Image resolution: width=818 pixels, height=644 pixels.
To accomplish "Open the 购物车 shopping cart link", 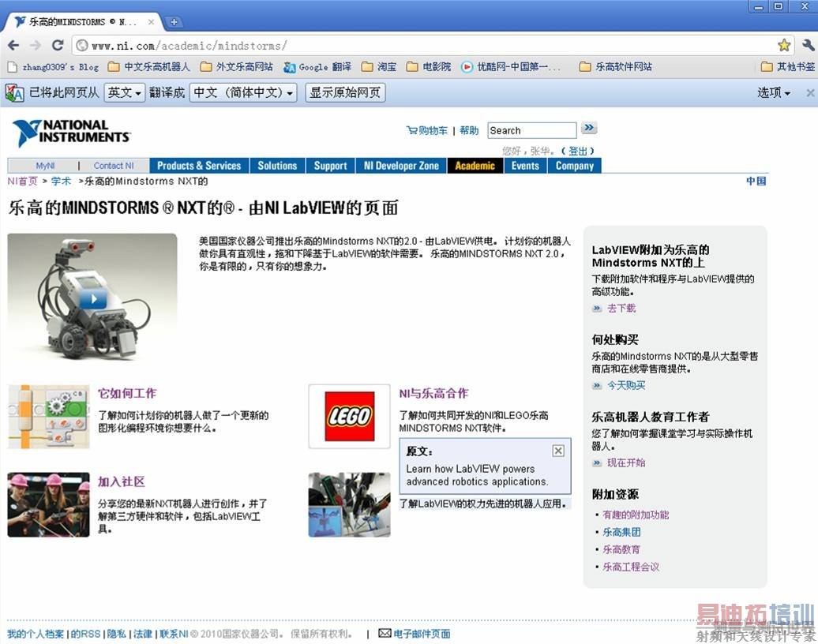I will click(426, 130).
